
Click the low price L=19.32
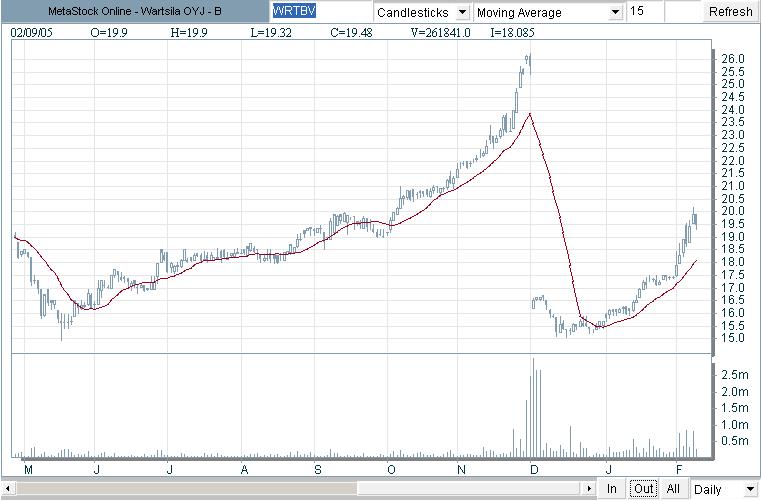point(271,33)
